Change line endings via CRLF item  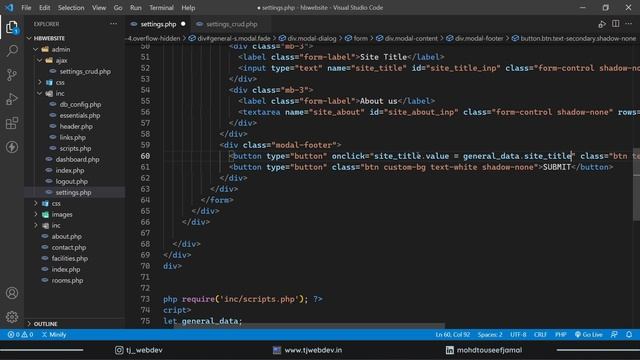pos(540,335)
